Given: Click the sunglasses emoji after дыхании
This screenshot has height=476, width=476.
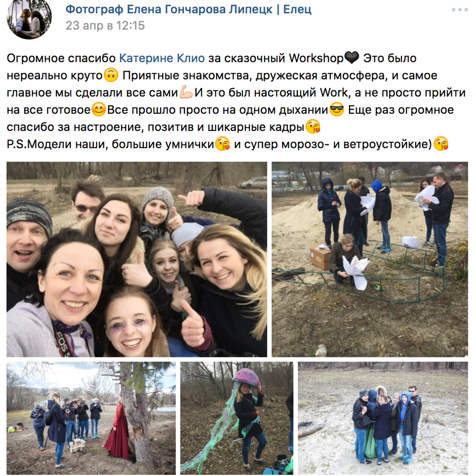Looking at the screenshot, I should [x=337, y=110].
